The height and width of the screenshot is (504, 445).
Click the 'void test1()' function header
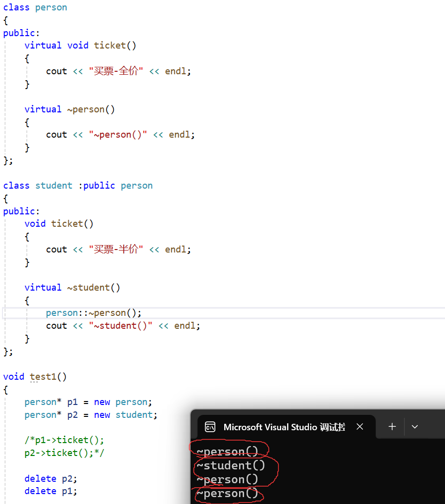click(35, 376)
